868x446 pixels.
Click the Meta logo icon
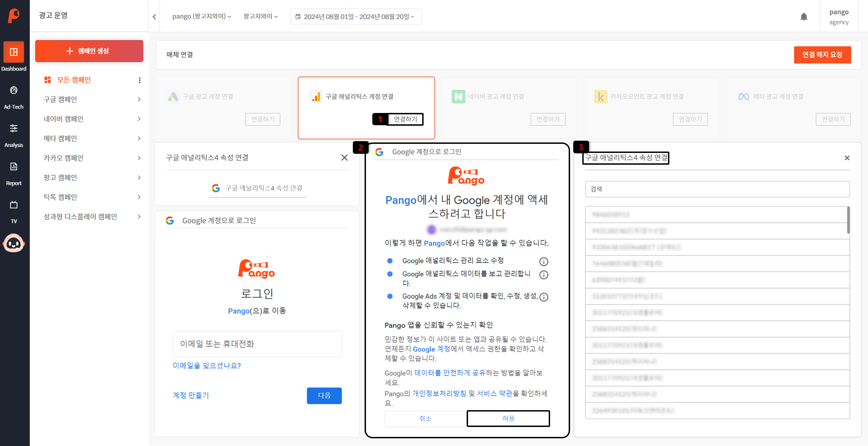pyautogui.click(x=744, y=97)
